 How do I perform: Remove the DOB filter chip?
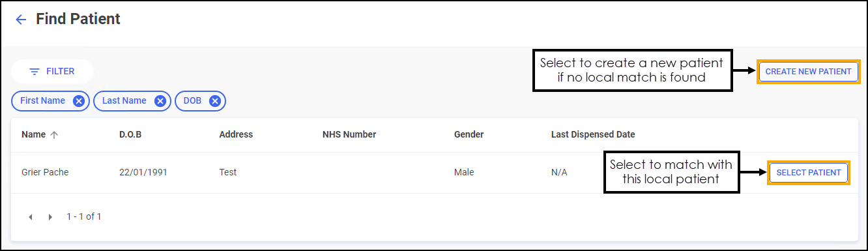(x=214, y=101)
